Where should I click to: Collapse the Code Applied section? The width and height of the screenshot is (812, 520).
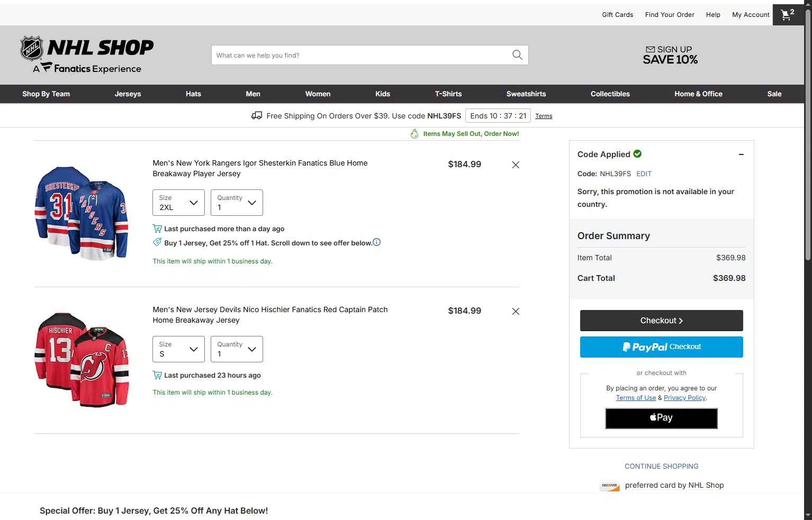tap(741, 154)
